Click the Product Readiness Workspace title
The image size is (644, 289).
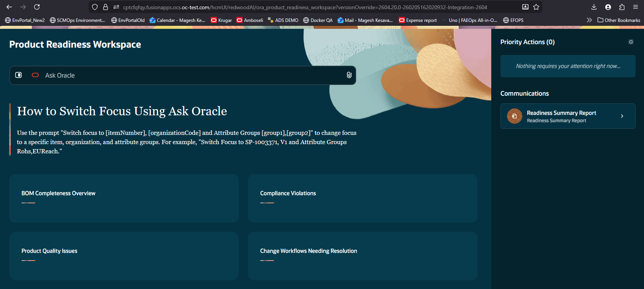coord(75,45)
